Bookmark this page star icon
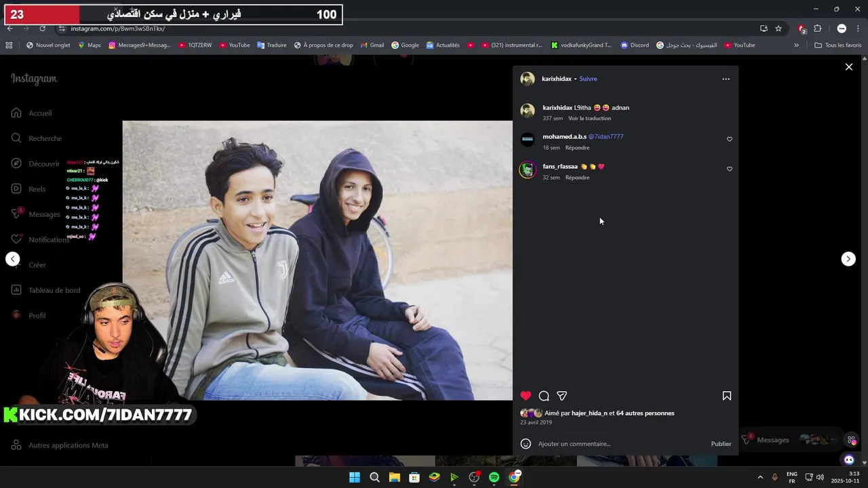This screenshot has width=868, height=488. point(778,28)
